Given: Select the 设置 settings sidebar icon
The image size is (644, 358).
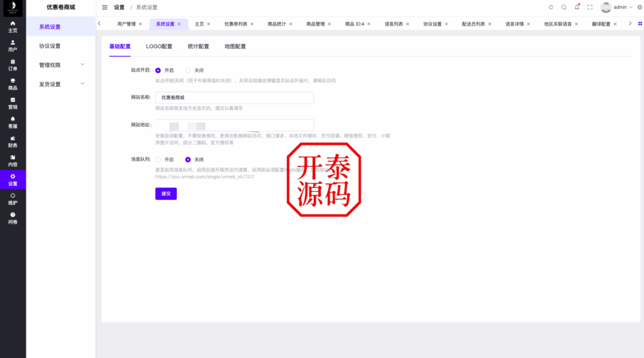Looking at the screenshot, I should (13, 180).
